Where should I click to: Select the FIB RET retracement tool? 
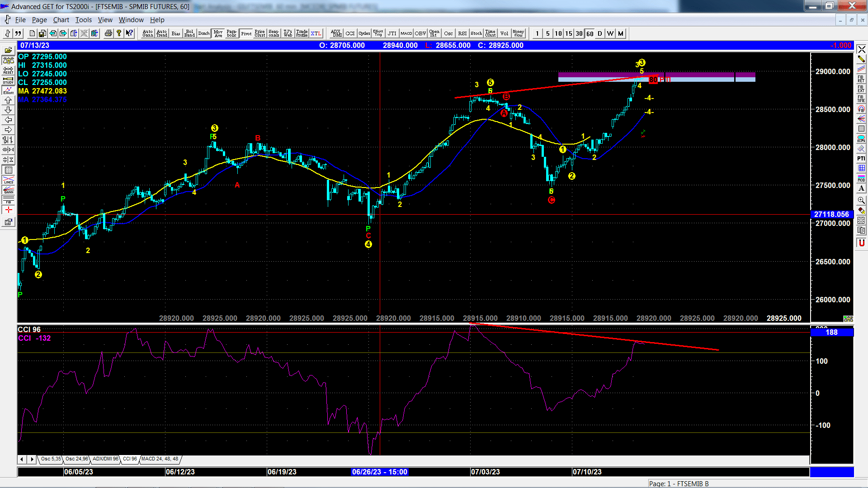tap(861, 79)
